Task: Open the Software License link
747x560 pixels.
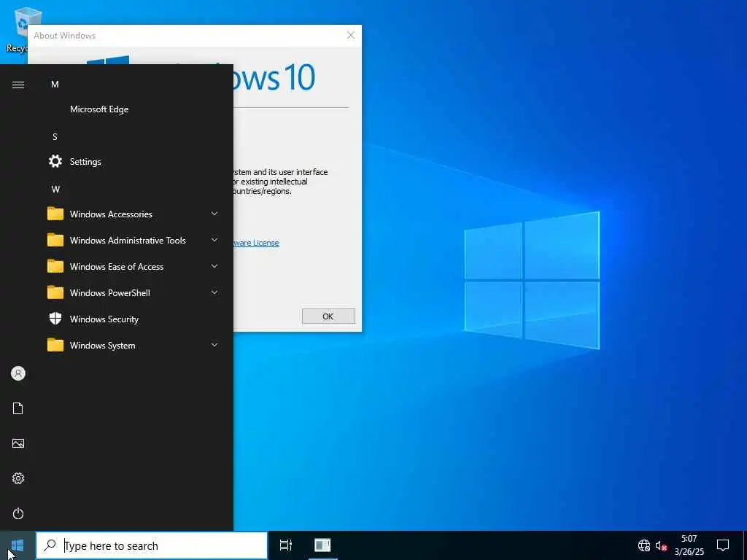Action: point(256,243)
